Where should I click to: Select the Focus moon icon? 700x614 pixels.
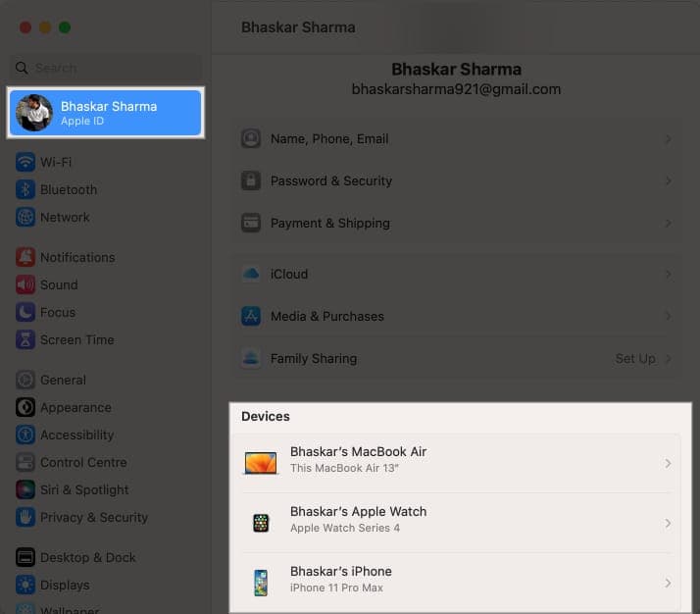coord(25,312)
